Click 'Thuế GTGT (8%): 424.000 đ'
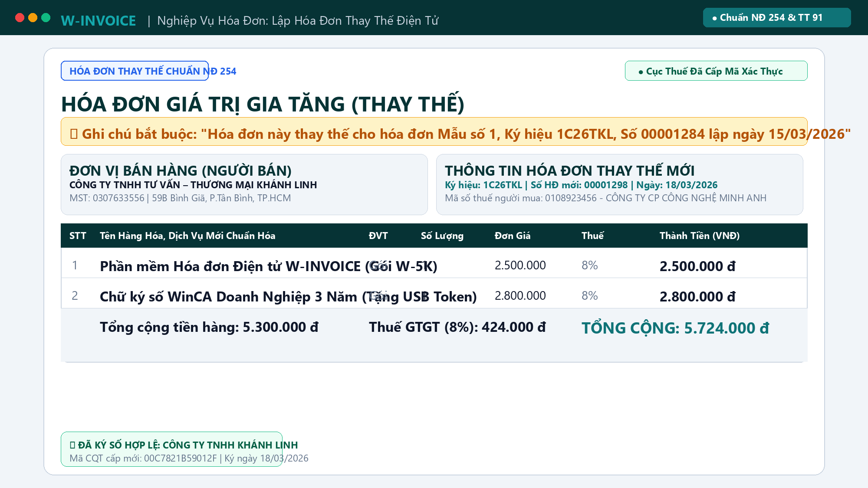The image size is (868, 488). click(x=457, y=327)
